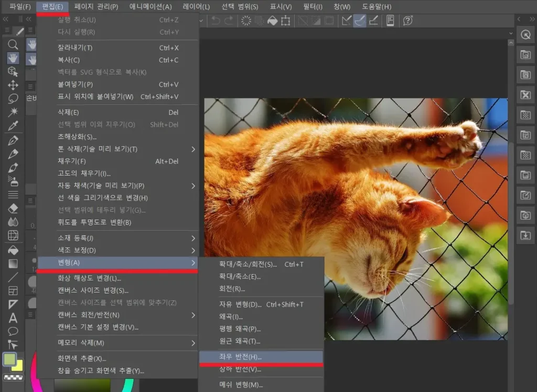Viewport: 537px width, 392px height.
Task: Click the Fill bucket icon in top toolbar
Action: pyautogui.click(x=272, y=20)
